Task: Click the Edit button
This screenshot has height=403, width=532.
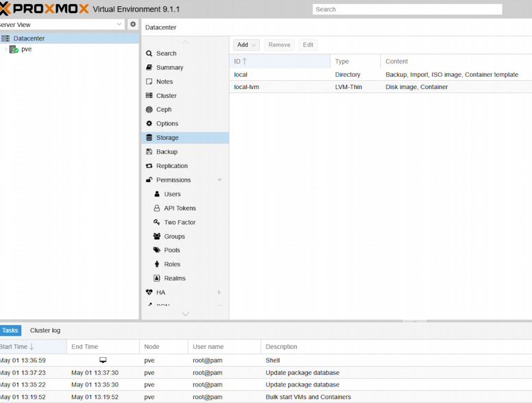Action: [308, 45]
